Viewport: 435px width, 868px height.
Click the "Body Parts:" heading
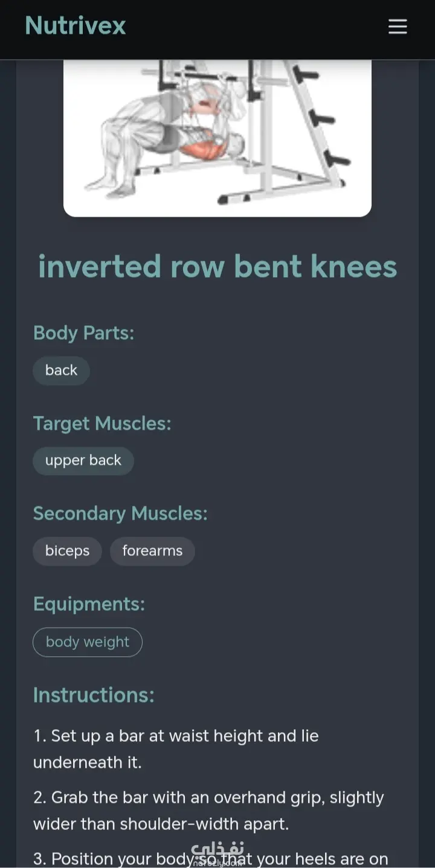click(x=83, y=333)
